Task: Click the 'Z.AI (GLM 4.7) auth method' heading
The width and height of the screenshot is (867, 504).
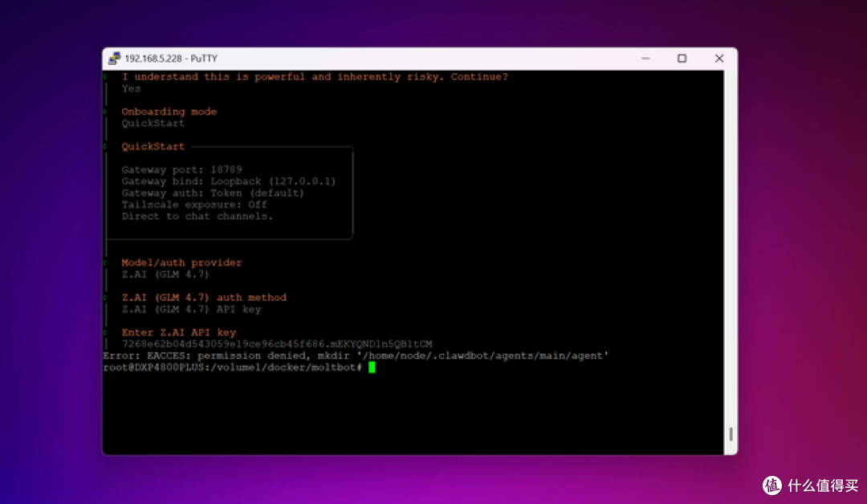Action: [x=204, y=297]
